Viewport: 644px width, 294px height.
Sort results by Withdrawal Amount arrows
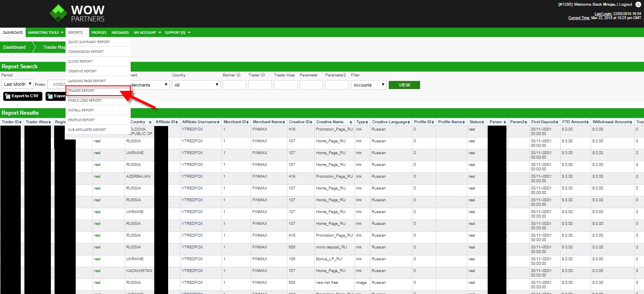(631, 122)
